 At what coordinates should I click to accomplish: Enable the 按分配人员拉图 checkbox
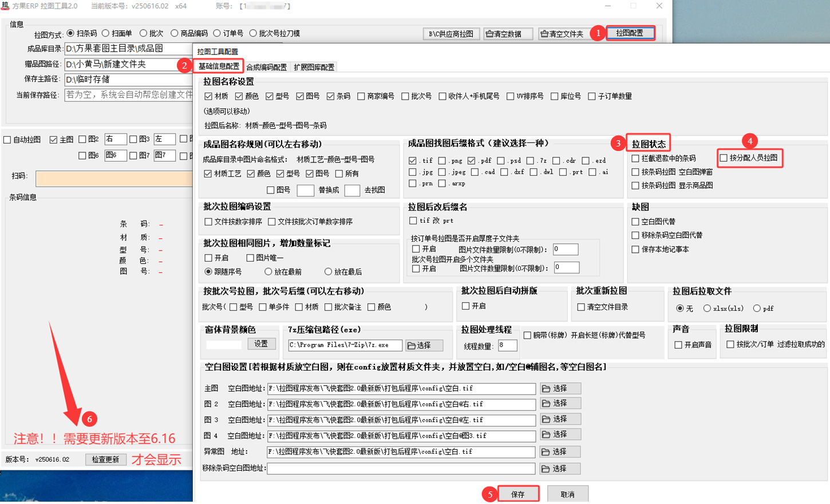(x=724, y=158)
